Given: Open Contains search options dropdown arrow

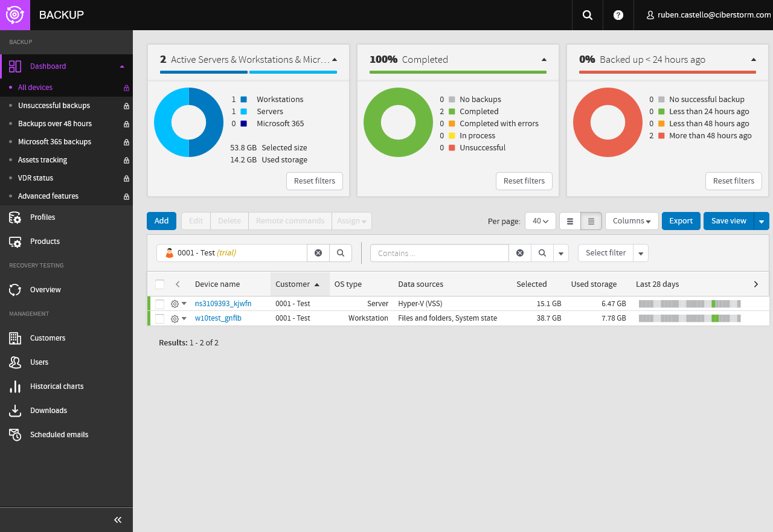Looking at the screenshot, I should pos(561,253).
